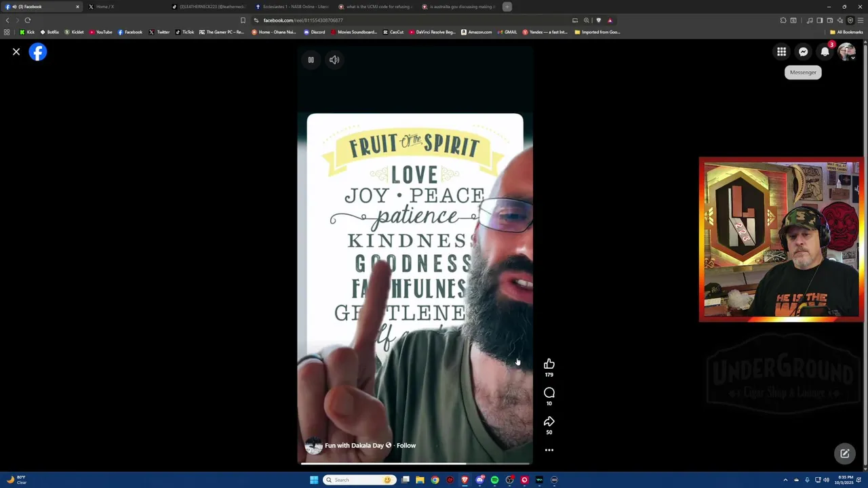This screenshot has width=868, height=488.
Task: Open the reel comments icon
Action: (549, 393)
